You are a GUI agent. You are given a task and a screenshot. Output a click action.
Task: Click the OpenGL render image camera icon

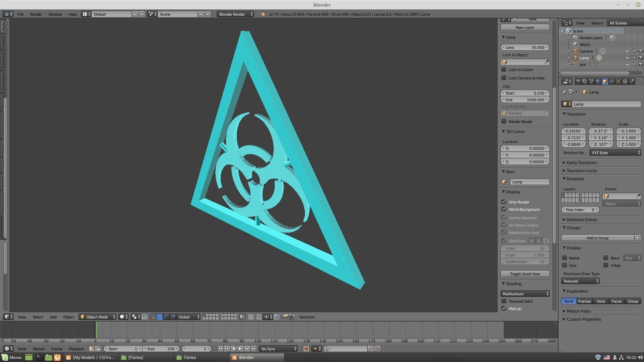(x=285, y=317)
